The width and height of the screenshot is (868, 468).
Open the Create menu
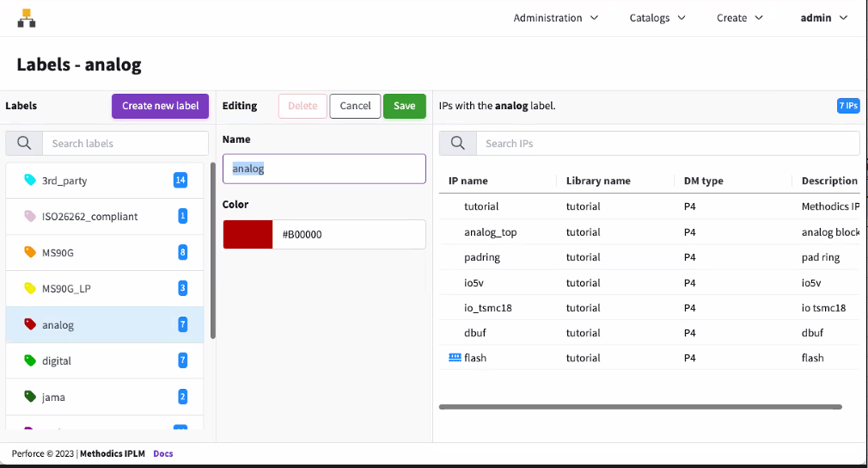pos(740,18)
